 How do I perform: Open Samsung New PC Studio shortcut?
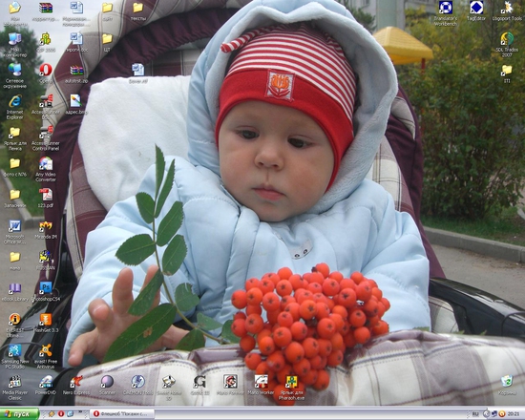click(14, 350)
